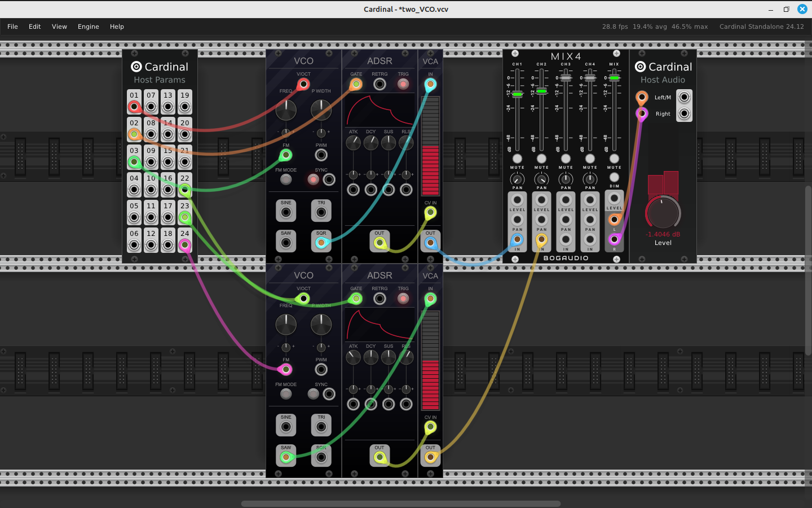Viewport: 812px width, 508px height.
Task: Open the Engine menu
Action: (88, 27)
